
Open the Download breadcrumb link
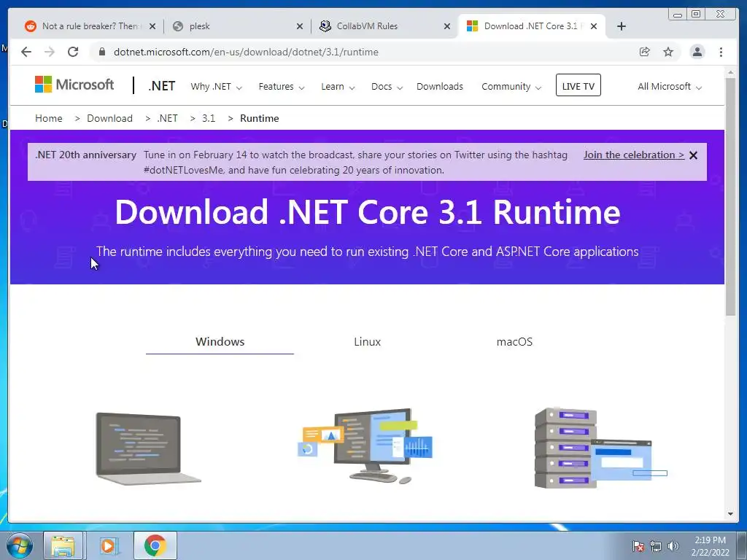(109, 119)
